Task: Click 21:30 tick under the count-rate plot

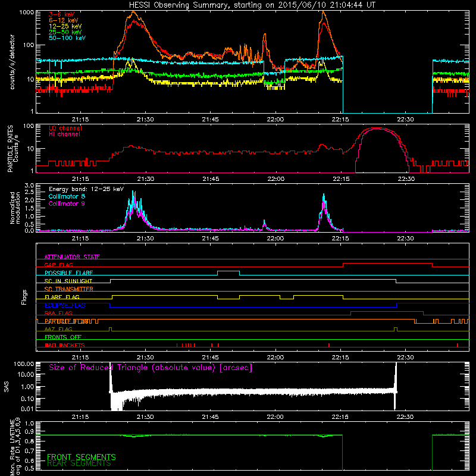Action: point(145,120)
